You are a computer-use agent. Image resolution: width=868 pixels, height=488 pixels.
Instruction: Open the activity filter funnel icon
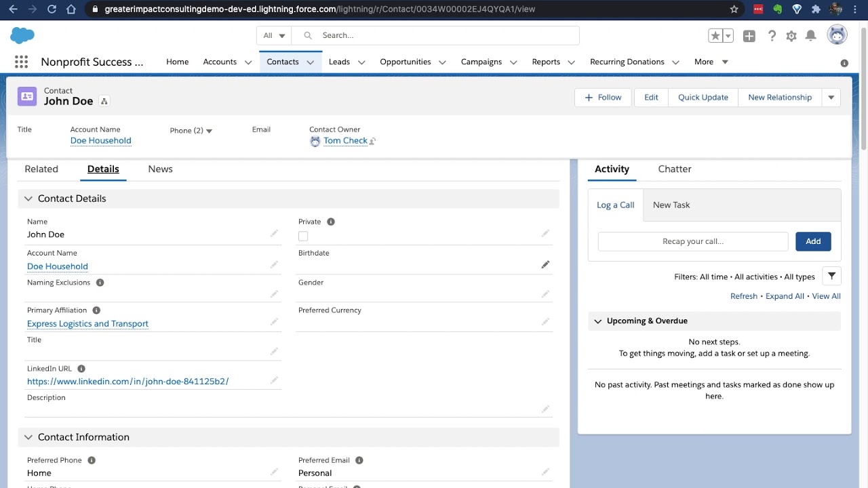click(x=831, y=276)
